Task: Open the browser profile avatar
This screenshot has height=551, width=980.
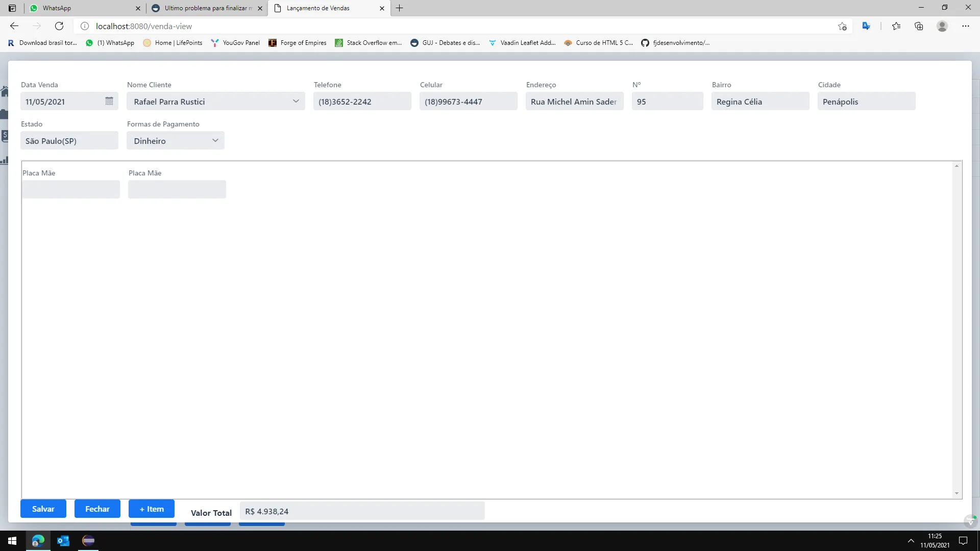Action: click(x=942, y=26)
